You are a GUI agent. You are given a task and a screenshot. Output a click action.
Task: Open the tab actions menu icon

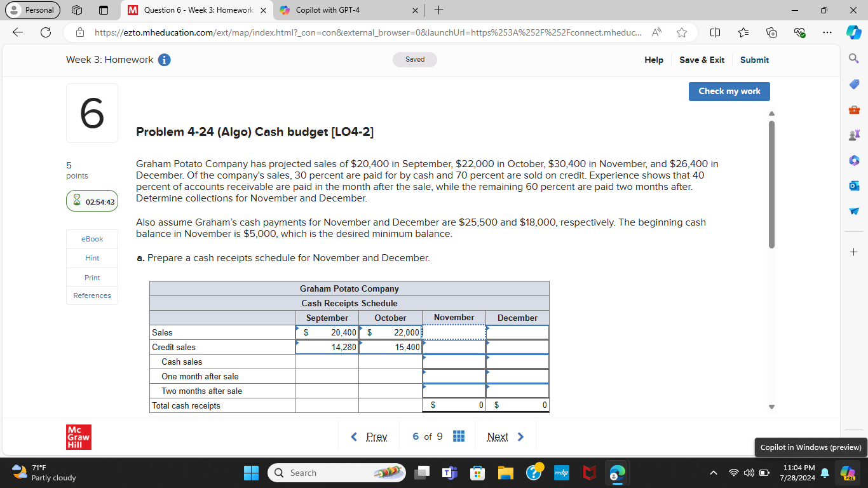tap(104, 11)
